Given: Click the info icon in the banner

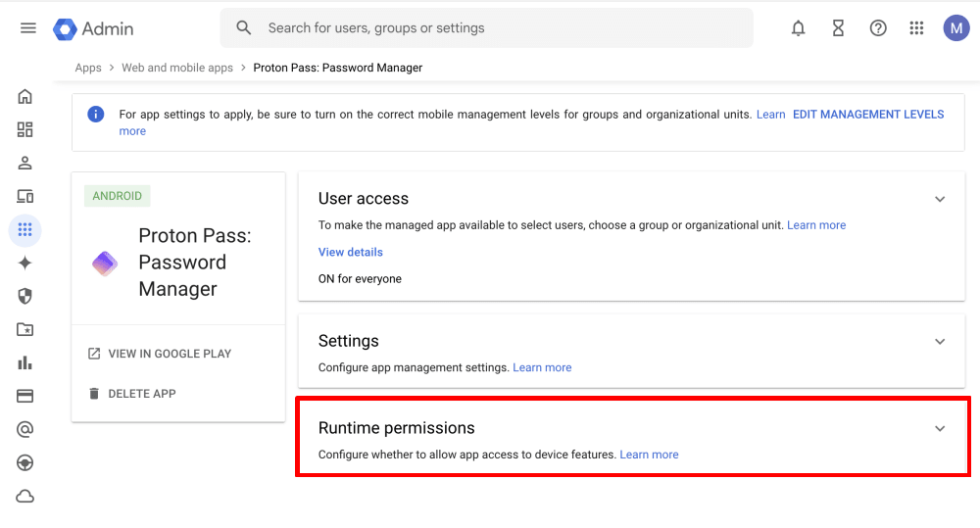Looking at the screenshot, I should point(96,115).
